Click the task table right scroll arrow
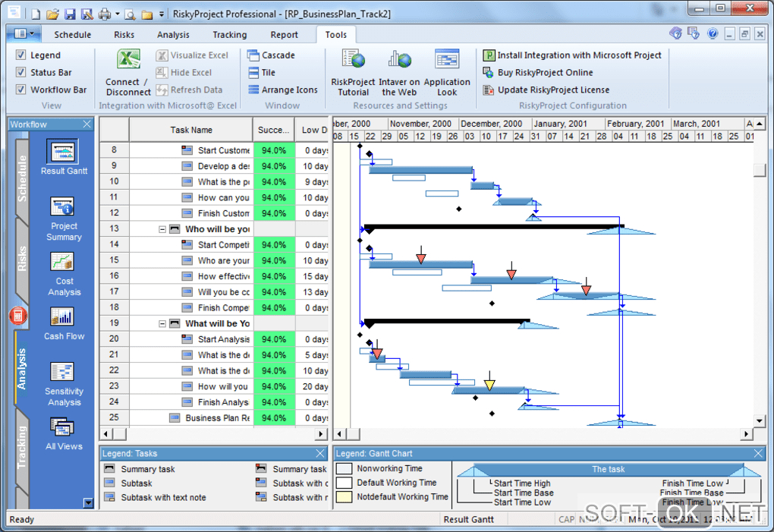Image resolution: width=774 pixels, height=532 pixels. pos(321,434)
